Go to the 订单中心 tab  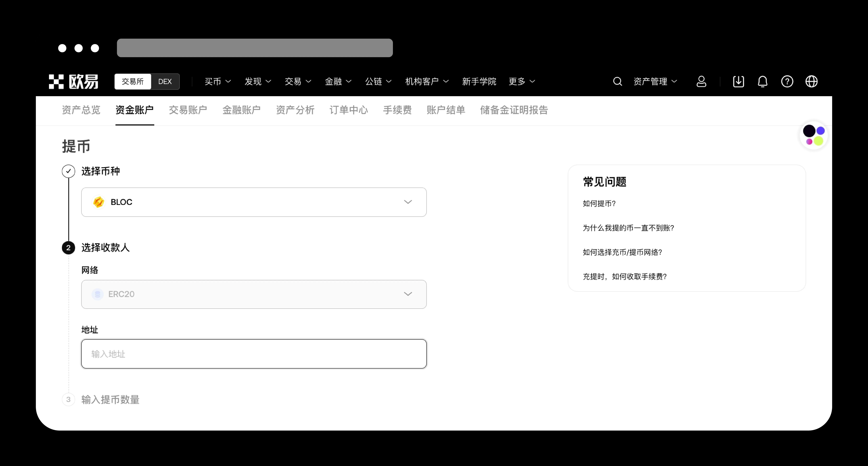pos(349,110)
